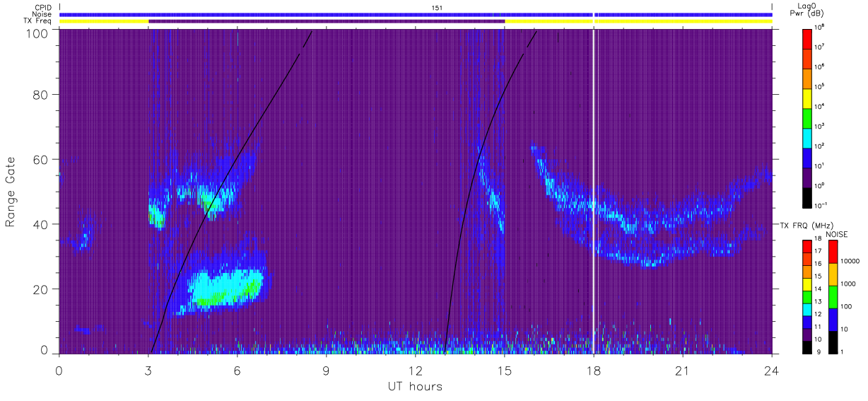Click the green segment of NOISE colorbar
868x401 pixels.
tap(833, 297)
